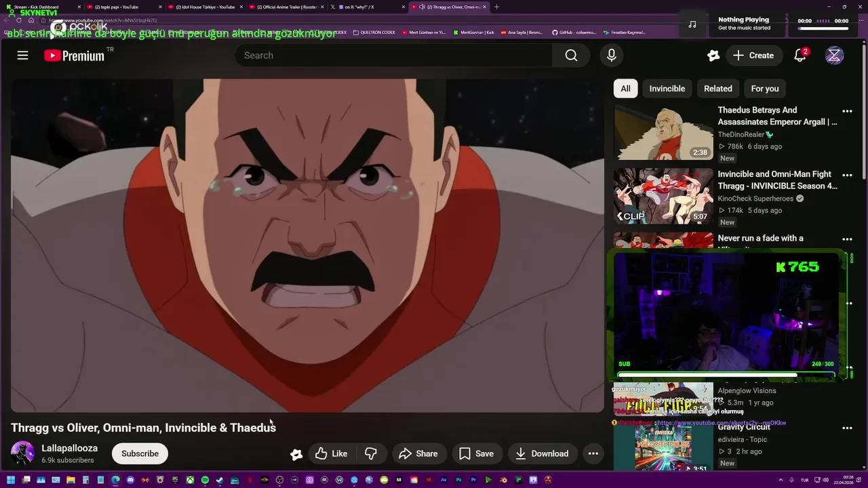The height and width of the screenshot is (488, 868).
Task: Select the All filter chip
Action: (x=625, y=89)
